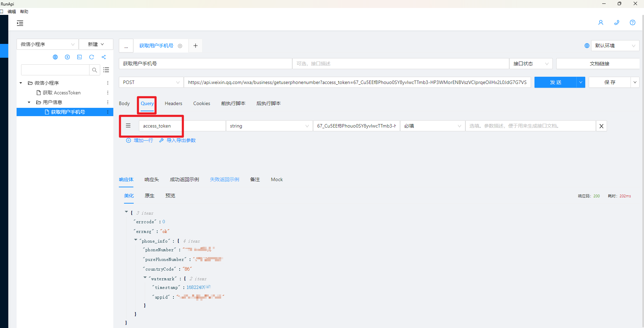Collapse the 微信小程序 tree folder
The width and height of the screenshot is (644, 328).
tap(21, 83)
